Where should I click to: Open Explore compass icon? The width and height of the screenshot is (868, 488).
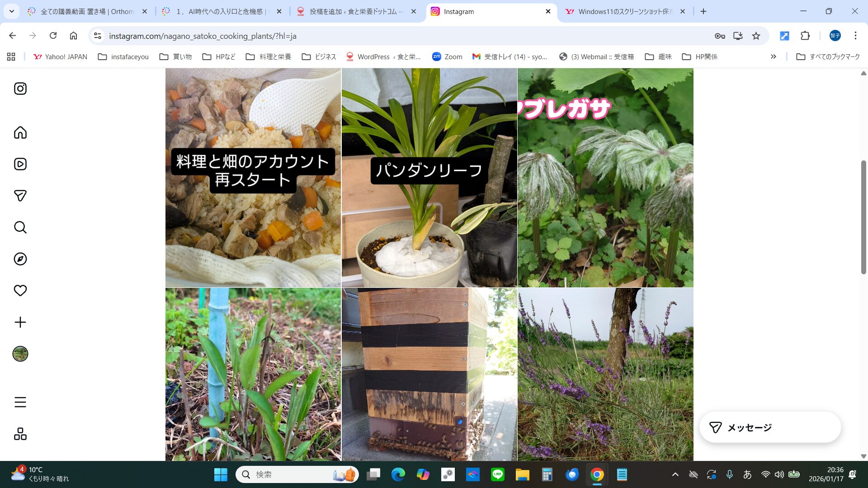pos(20,259)
